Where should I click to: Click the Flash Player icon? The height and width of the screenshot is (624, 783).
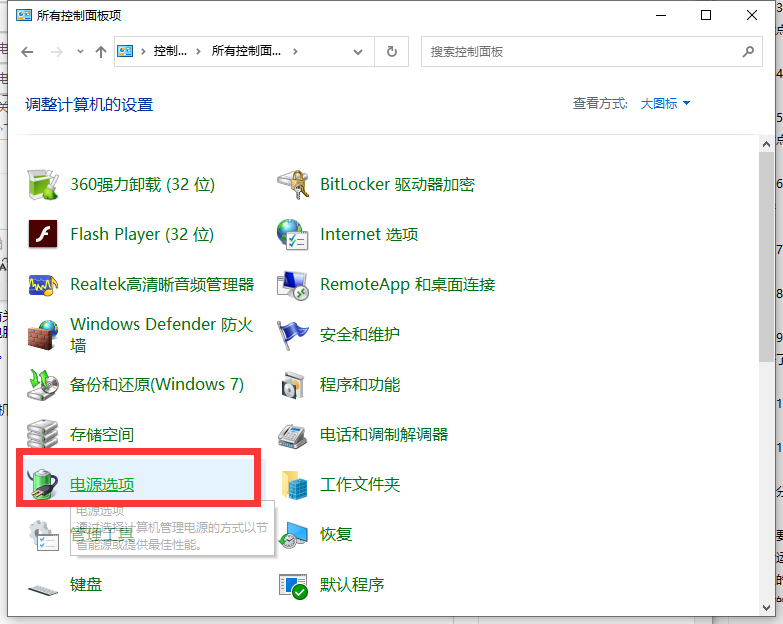[43, 234]
